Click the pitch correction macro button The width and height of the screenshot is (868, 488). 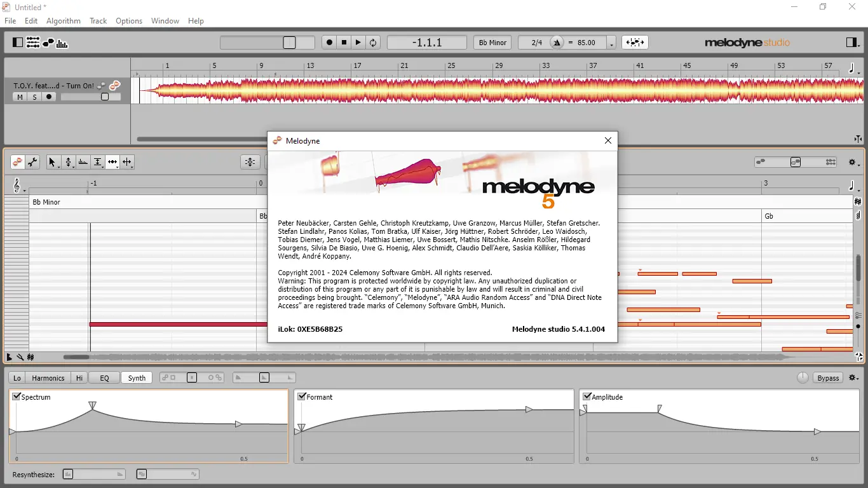pyautogui.click(x=250, y=162)
